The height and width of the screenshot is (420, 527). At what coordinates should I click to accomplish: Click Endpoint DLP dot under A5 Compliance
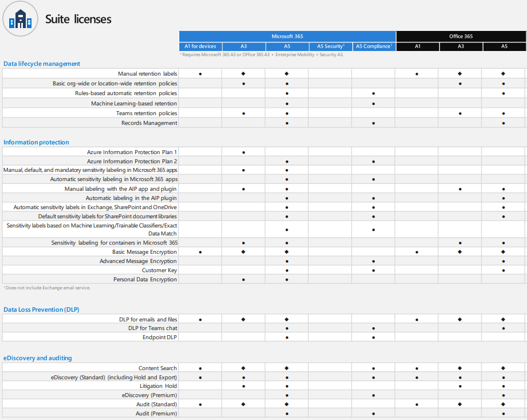(x=373, y=337)
